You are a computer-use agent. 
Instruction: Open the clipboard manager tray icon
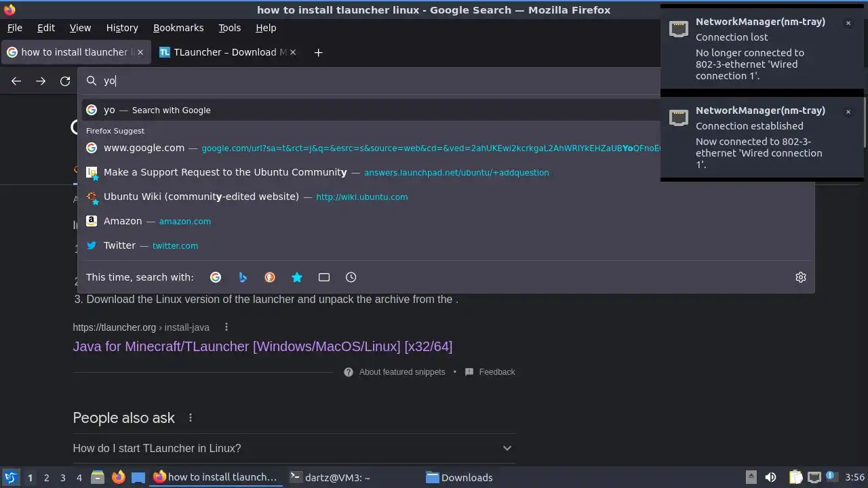[796, 477]
